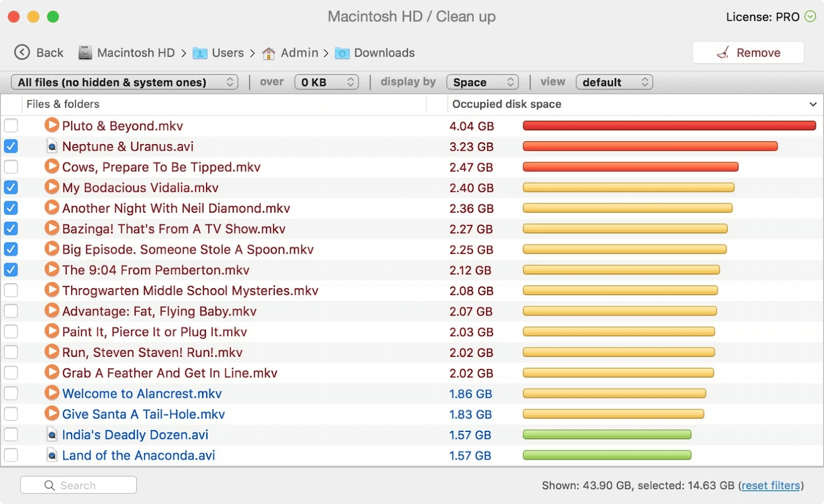
Task: Click the Back arrow icon
Action: pyautogui.click(x=22, y=53)
